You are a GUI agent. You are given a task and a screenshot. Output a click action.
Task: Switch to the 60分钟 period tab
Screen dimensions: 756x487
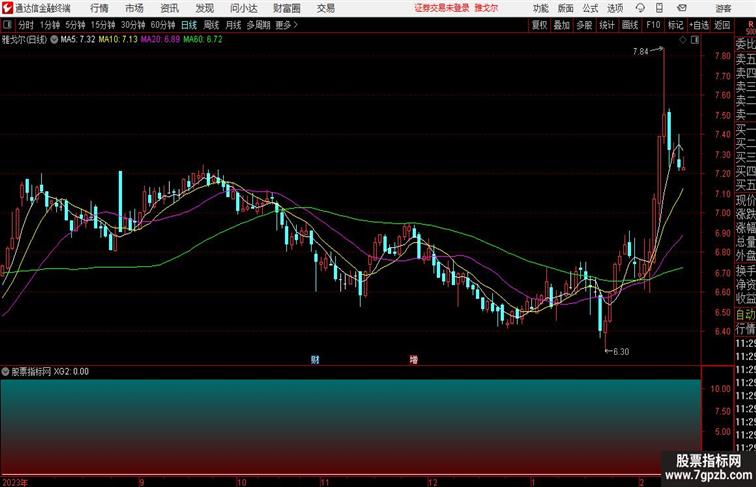(x=163, y=25)
